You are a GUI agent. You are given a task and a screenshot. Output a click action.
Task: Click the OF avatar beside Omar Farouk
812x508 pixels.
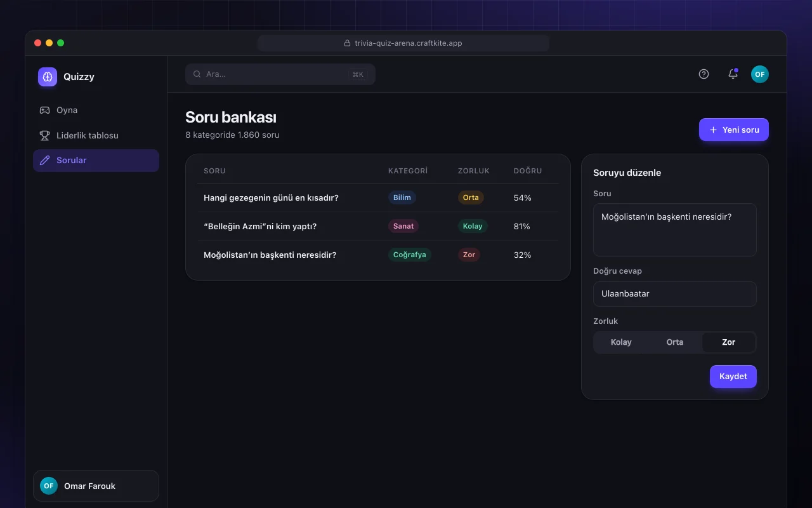(x=49, y=486)
